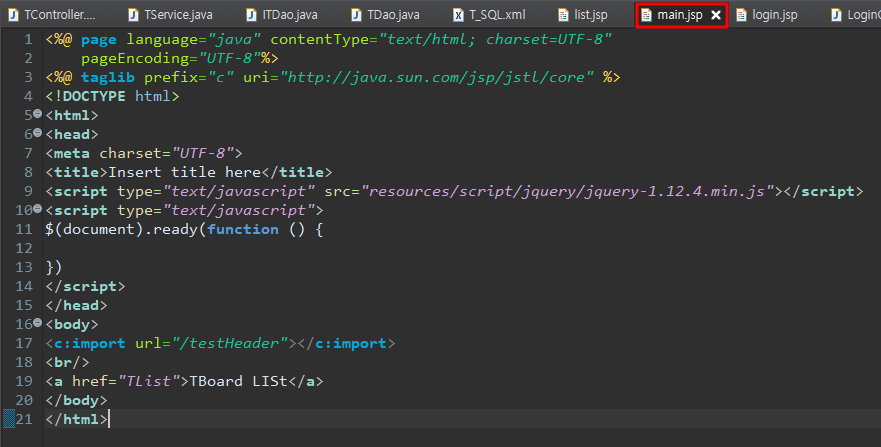Click the XML file icon on T_SQL.xml tab

click(x=458, y=15)
